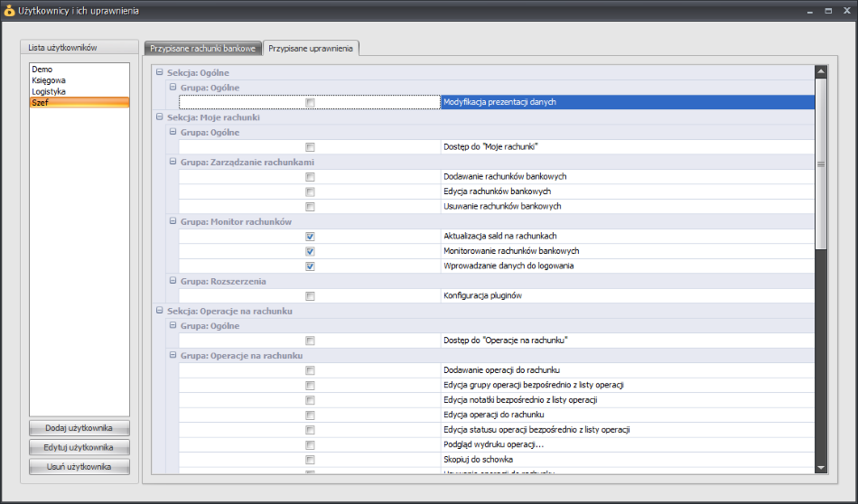Collapse Sekcja: Operacje na rachunku section
This screenshot has width=858, height=504.
[160, 311]
